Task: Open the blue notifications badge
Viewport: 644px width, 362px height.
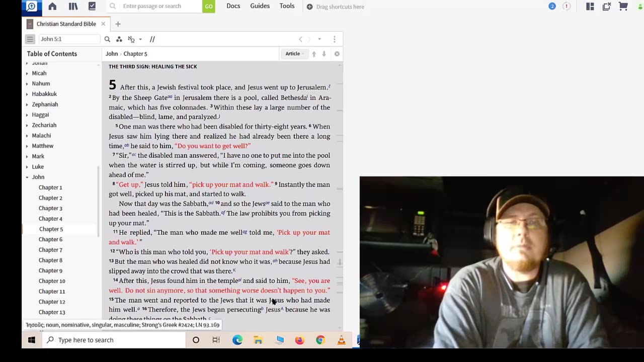Action: click(552, 7)
